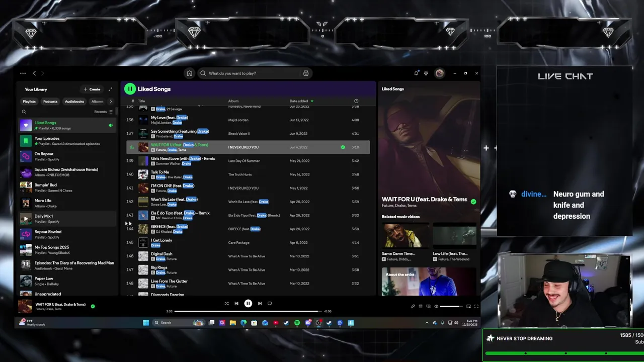
Task: Filter library by Audiobooks
Action: click(x=74, y=102)
